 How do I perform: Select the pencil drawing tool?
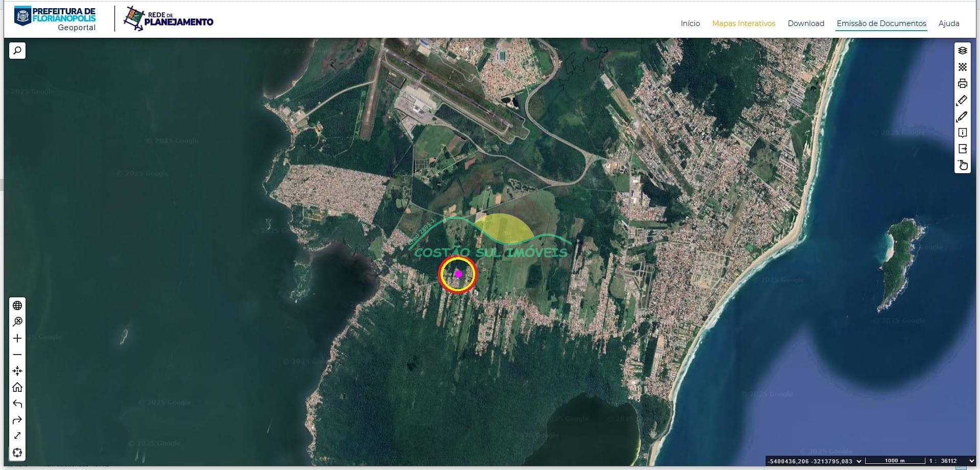click(962, 116)
